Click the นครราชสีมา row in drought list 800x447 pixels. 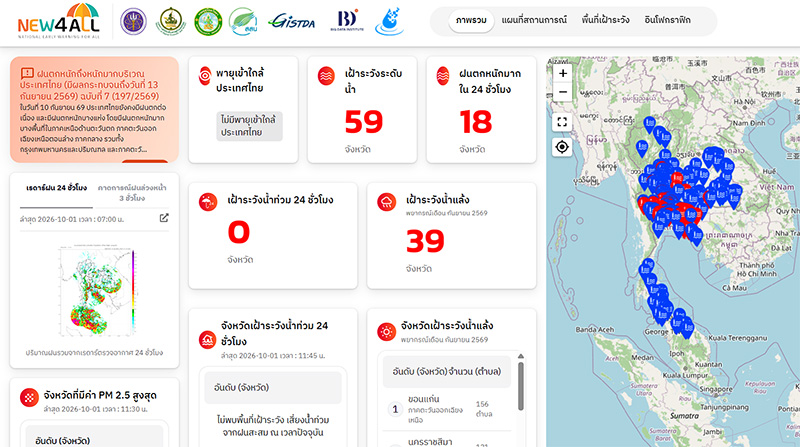click(446, 441)
